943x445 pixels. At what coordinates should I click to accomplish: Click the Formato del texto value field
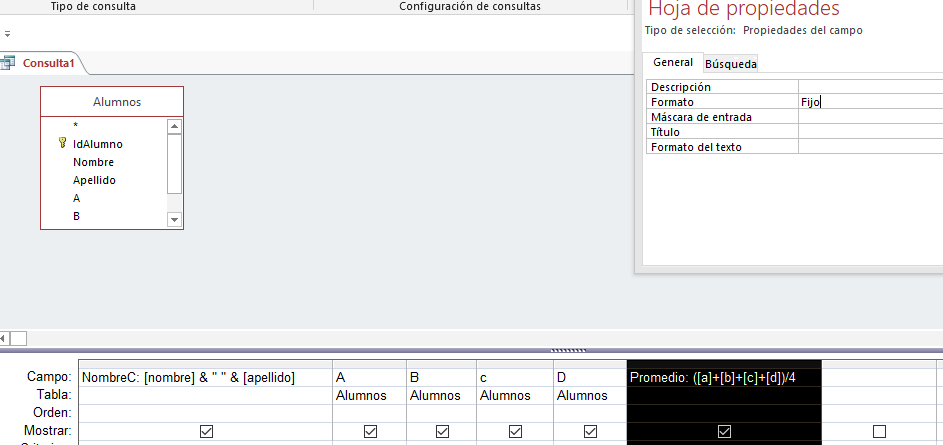tap(870, 147)
